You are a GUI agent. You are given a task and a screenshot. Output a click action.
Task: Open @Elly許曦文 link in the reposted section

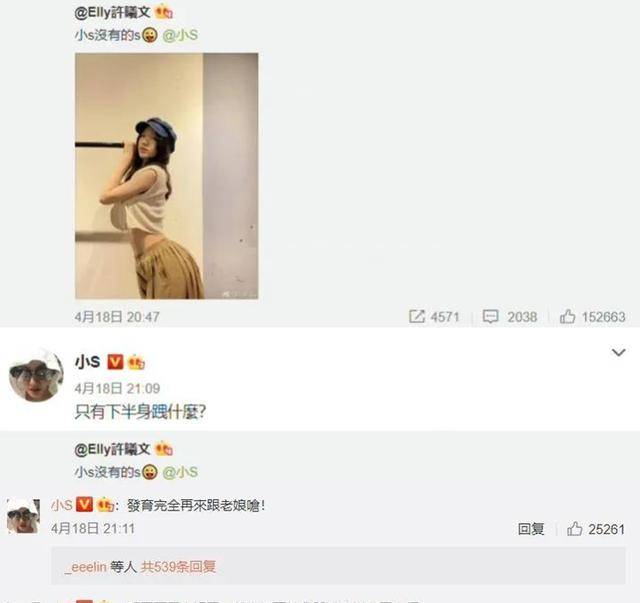coord(112,449)
